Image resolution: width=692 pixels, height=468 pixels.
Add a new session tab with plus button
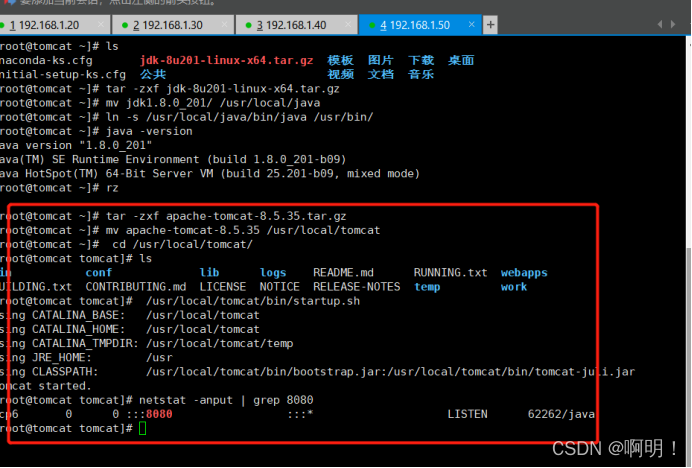(x=490, y=25)
